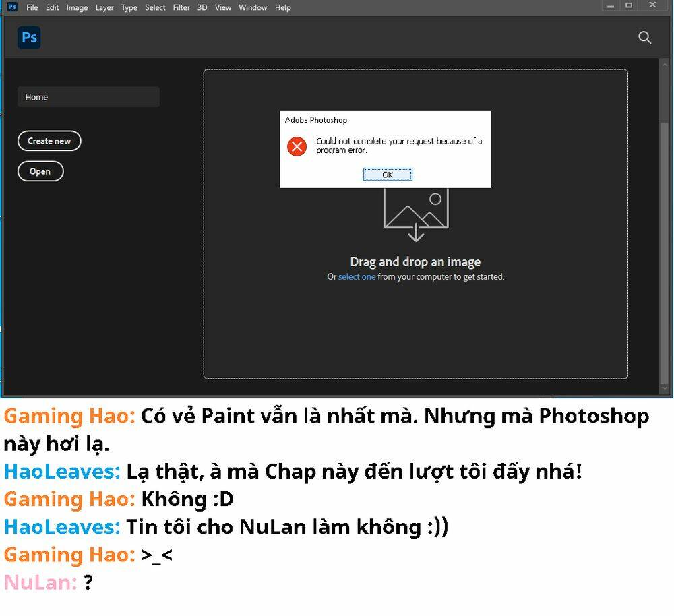Open the Layer menu
The image size is (674, 616).
[104, 8]
